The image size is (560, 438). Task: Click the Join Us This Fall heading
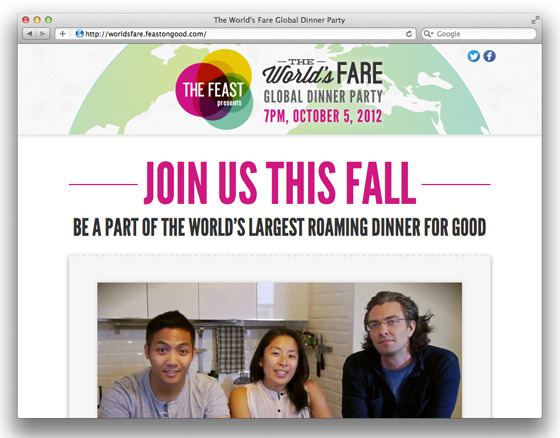coord(280,183)
